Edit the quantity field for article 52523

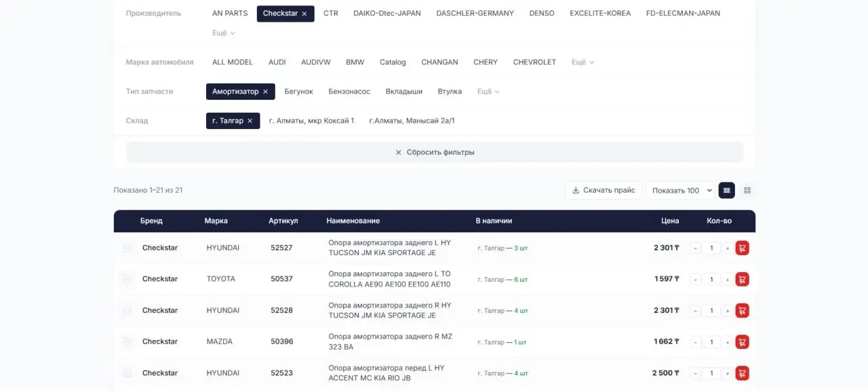click(x=711, y=373)
